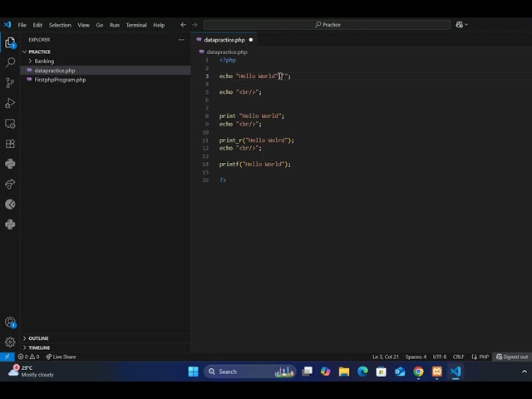Viewport: 532px width, 399px height.
Task: Open the Accounts menu icon
Action: [10, 322]
